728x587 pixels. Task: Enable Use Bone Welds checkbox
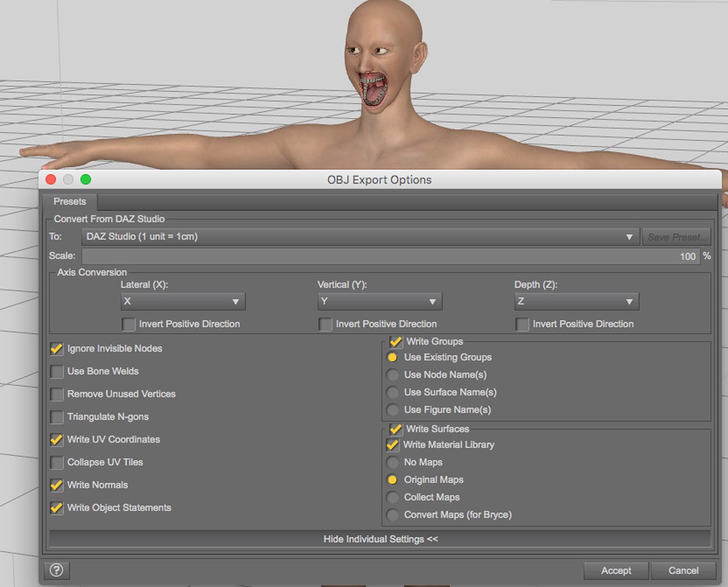coord(57,371)
